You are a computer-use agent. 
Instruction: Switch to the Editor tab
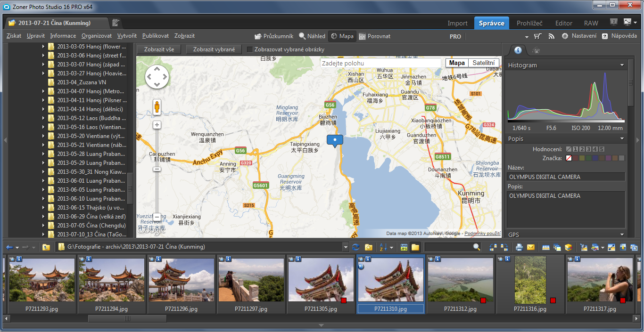(564, 23)
